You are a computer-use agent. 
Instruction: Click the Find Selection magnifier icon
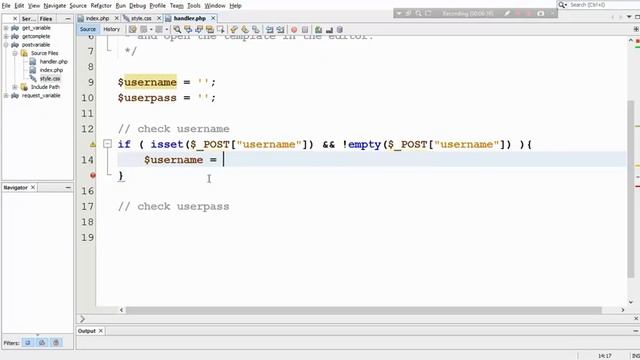(x=177, y=29)
